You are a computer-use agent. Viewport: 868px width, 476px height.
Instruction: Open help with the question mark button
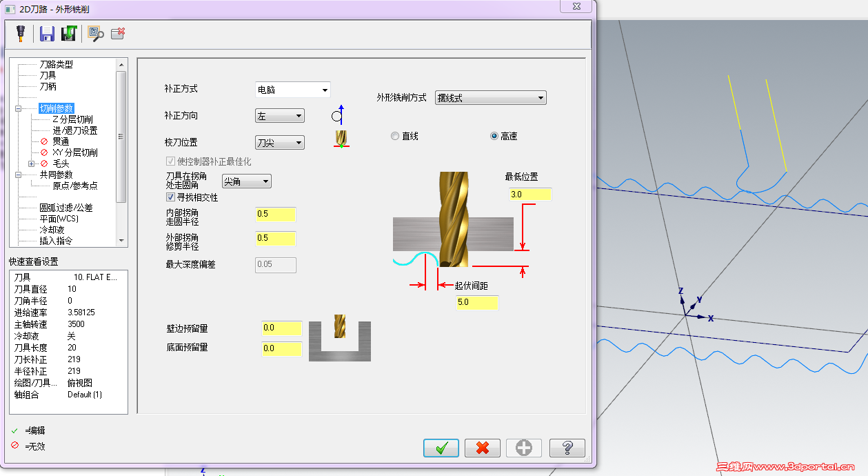pyautogui.click(x=567, y=448)
